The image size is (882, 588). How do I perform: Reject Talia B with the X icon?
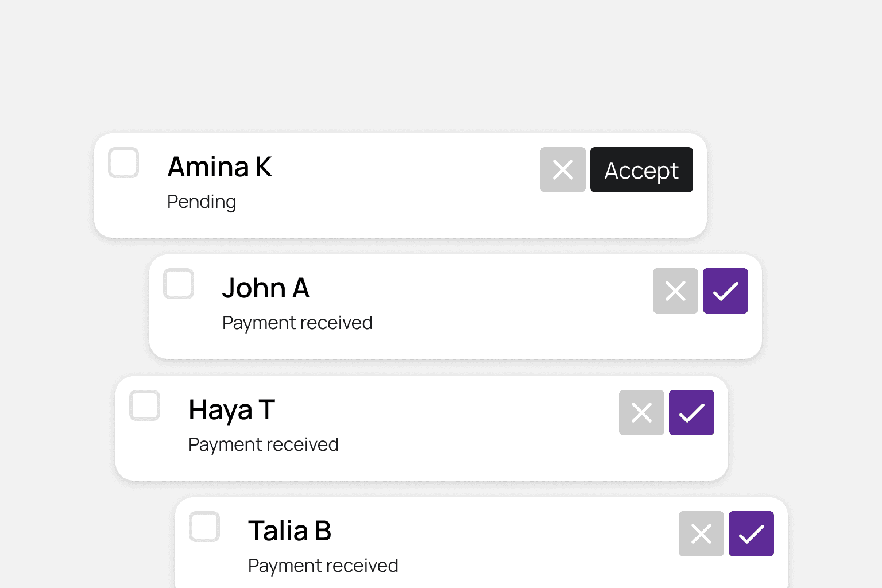(x=701, y=534)
